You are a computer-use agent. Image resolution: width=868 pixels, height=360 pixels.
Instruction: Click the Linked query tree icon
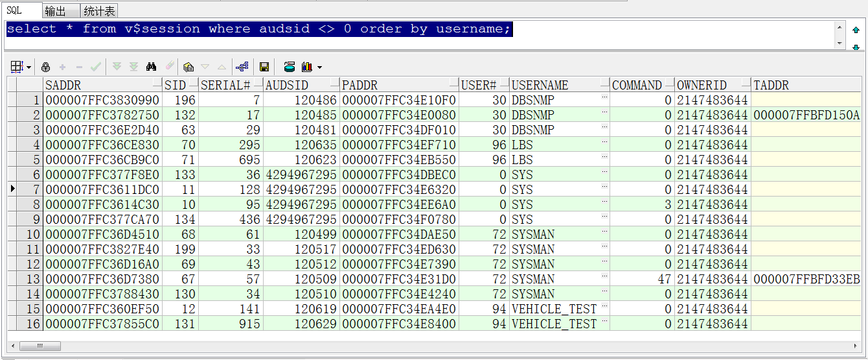coord(242,67)
